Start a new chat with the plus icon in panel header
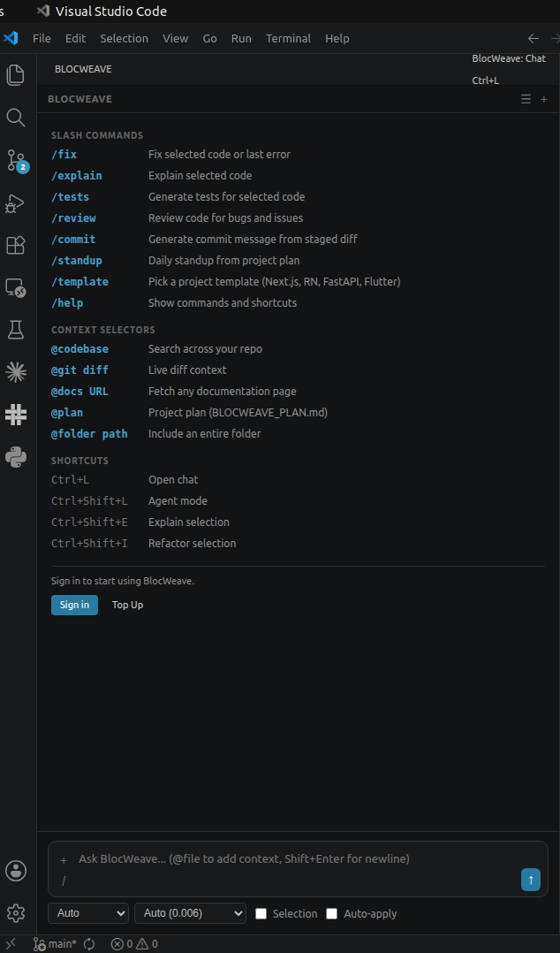Image resolution: width=560 pixels, height=953 pixels. coord(543,99)
